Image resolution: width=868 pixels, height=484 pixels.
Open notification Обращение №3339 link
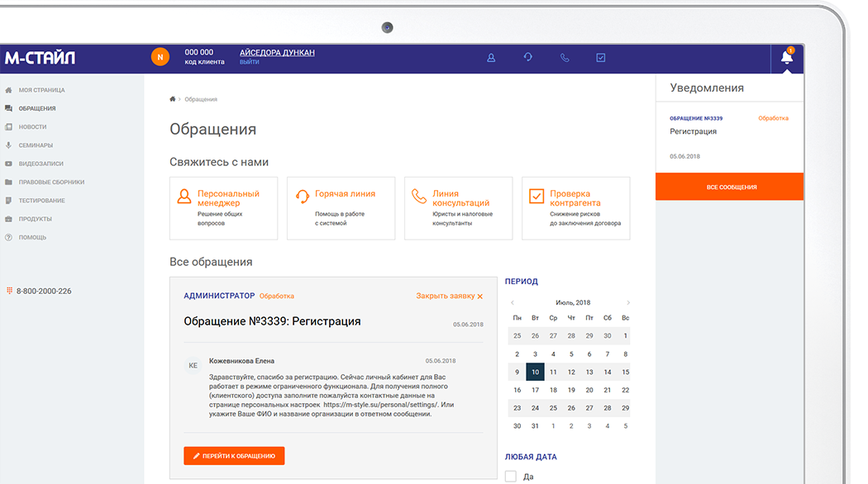tap(696, 118)
